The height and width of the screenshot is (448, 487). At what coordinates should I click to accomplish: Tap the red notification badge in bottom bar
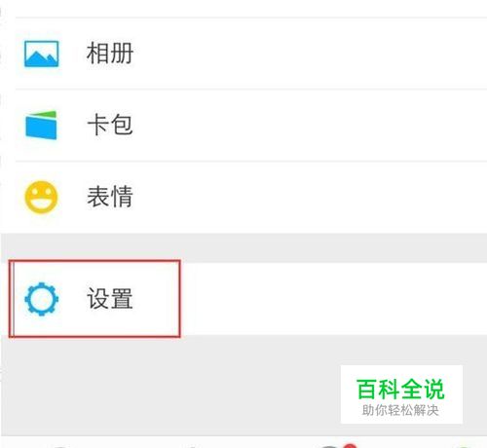click(351, 446)
